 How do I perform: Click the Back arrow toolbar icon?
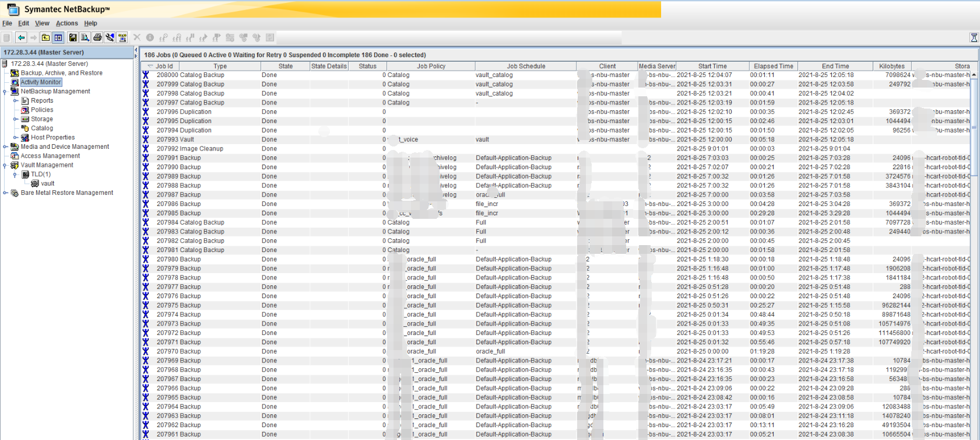tap(21, 38)
